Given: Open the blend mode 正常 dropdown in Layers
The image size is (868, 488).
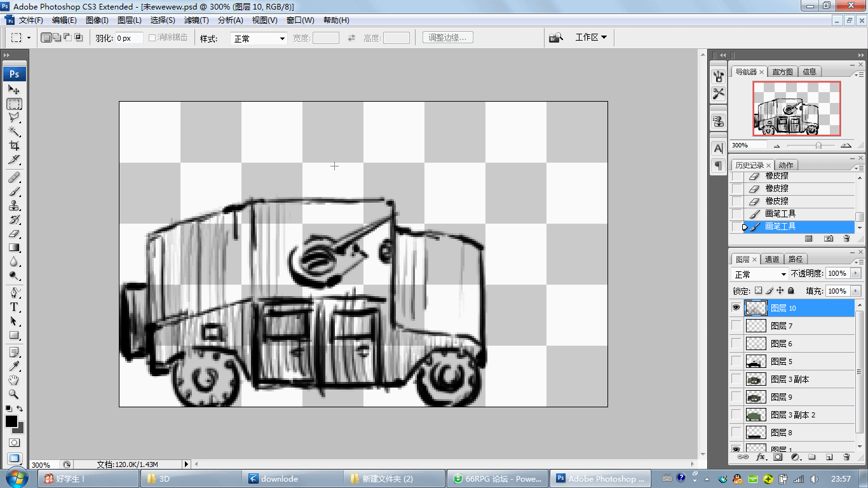Looking at the screenshot, I should click(x=761, y=274).
